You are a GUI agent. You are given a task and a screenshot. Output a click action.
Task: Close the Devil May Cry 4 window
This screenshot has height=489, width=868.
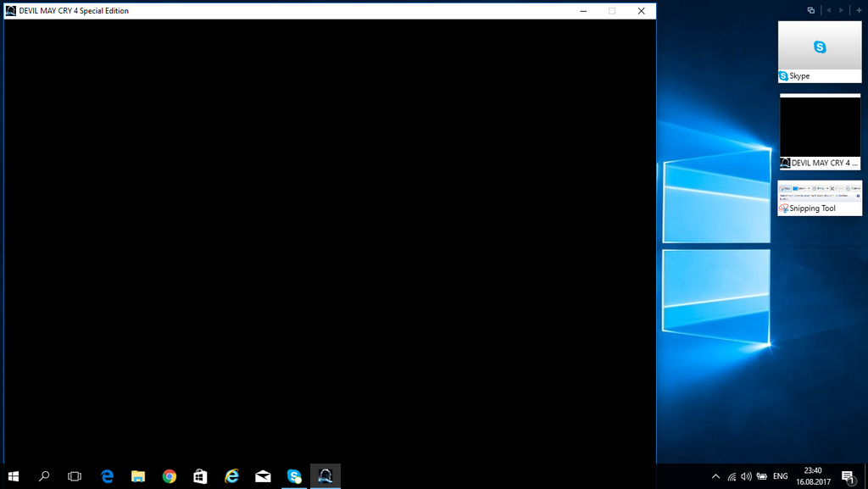(641, 10)
